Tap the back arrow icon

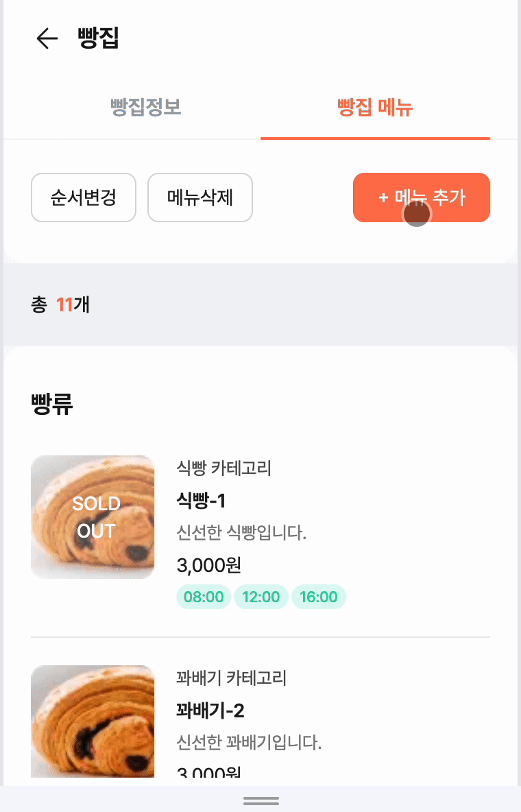(47, 38)
